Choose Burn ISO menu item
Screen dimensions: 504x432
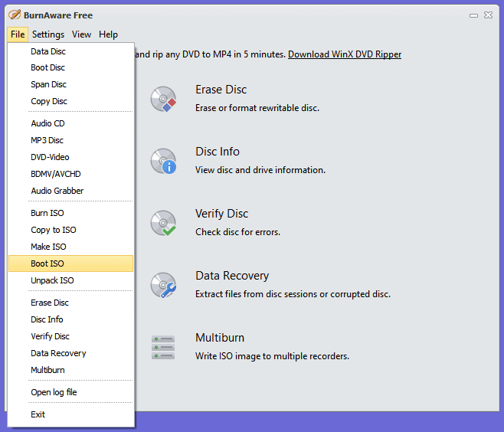[47, 213]
